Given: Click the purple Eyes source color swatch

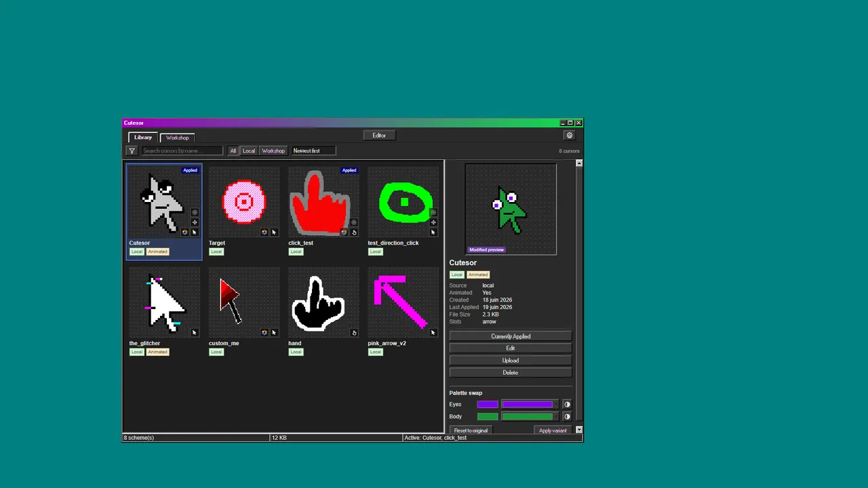Looking at the screenshot, I should click(488, 405).
